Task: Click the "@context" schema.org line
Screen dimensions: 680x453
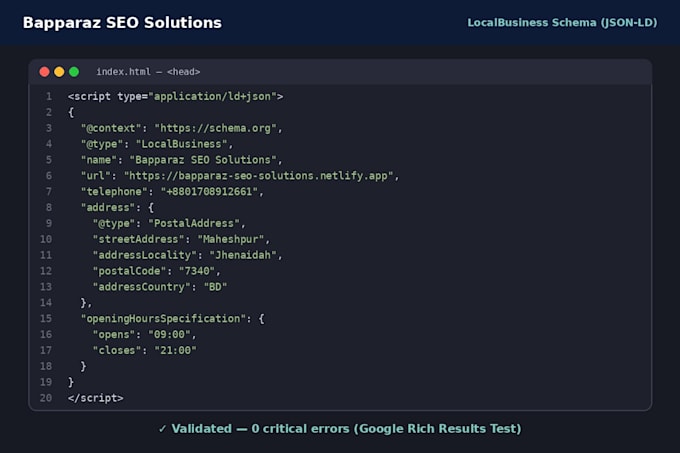Action: [181, 128]
